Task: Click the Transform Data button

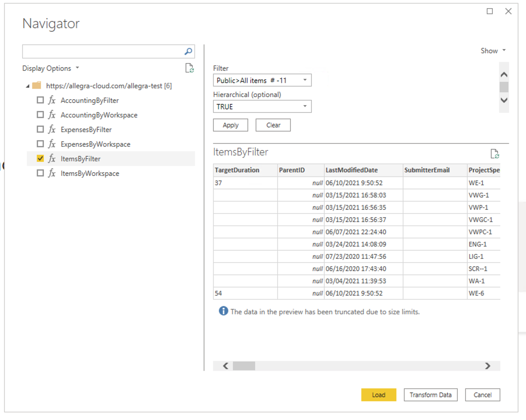Action: pos(430,394)
